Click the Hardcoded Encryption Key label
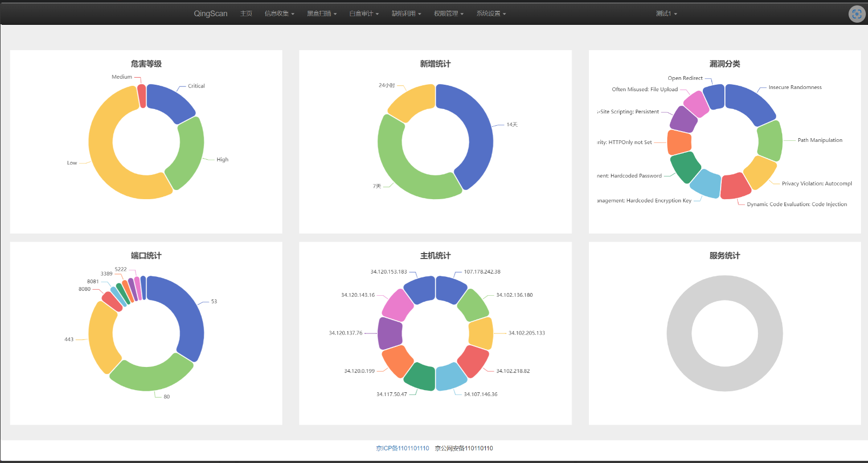Viewport: 868px width, 463px height. (x=644, y=200)
